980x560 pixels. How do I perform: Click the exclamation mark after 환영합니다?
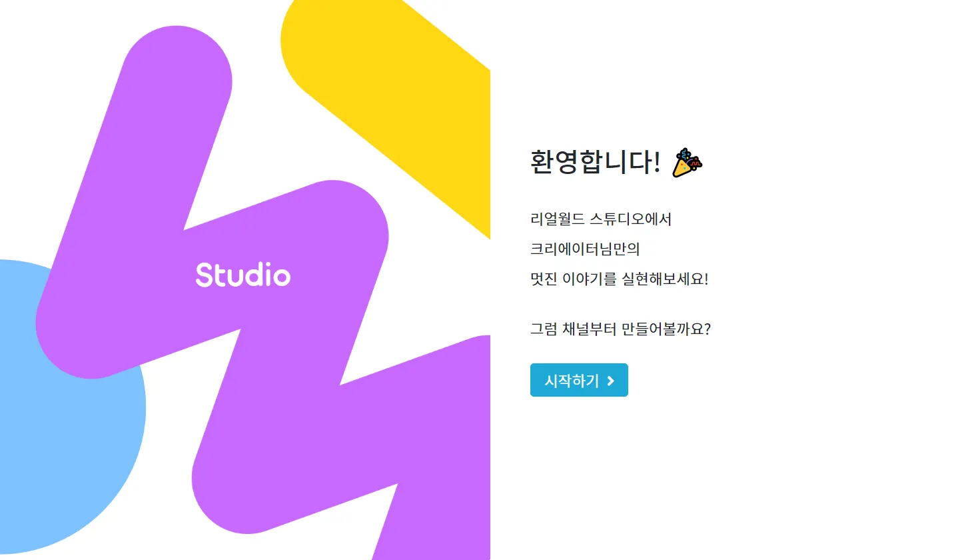click(656, 162)
